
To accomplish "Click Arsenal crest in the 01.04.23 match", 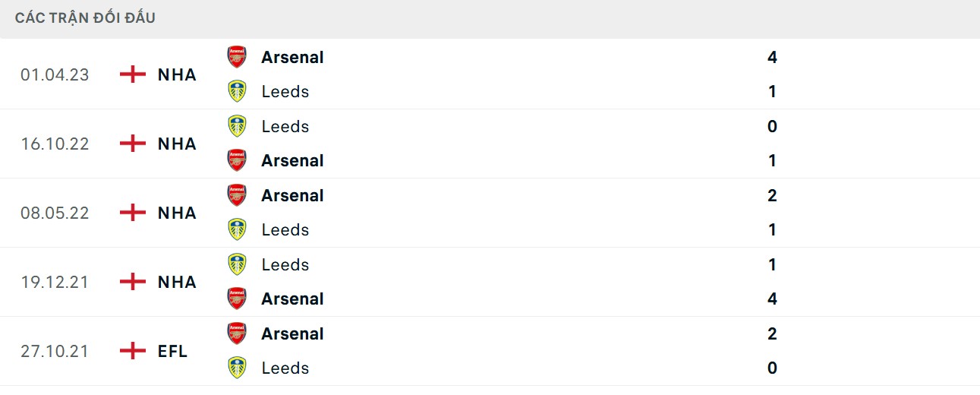I will point(238,57).
